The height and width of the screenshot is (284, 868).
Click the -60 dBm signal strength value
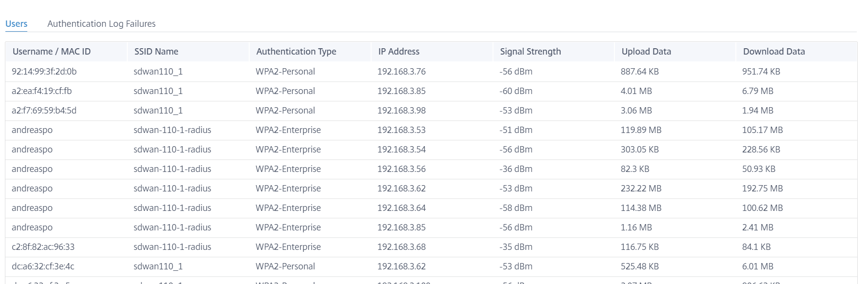pos(516,91)
